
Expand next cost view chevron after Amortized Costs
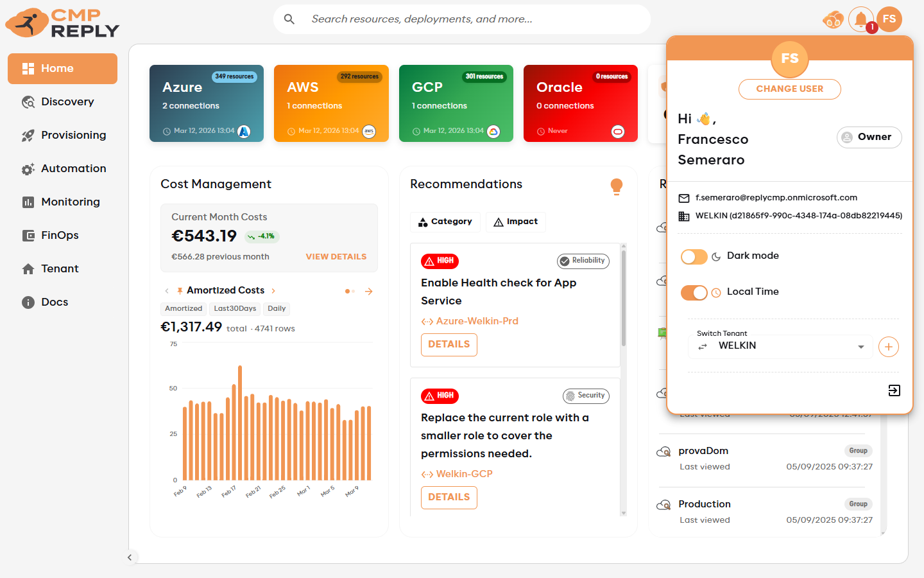[x=273, y=291]
